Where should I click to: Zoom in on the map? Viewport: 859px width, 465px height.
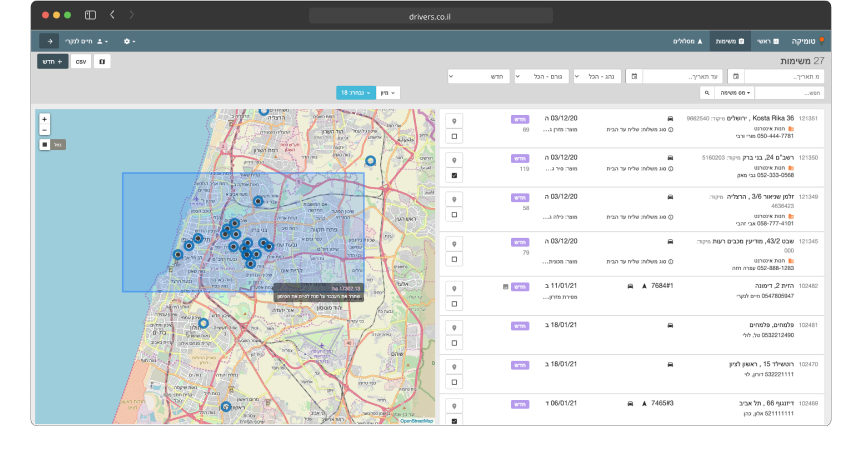click(x=45, y=119)
